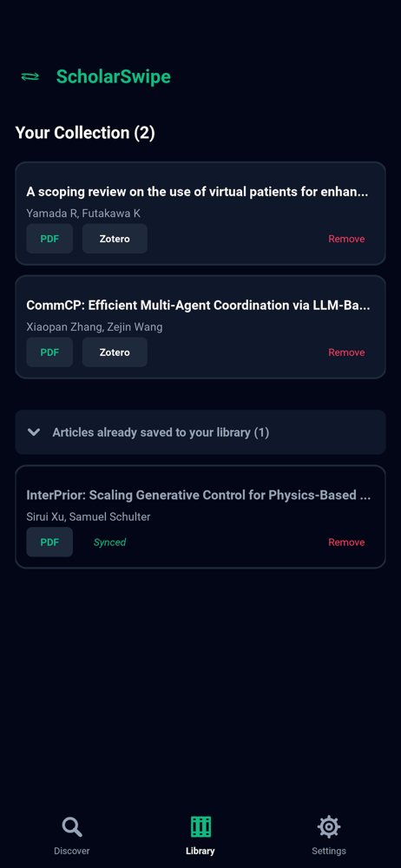
Task: Open the InterPrior article card title
Action: [199, 496]
